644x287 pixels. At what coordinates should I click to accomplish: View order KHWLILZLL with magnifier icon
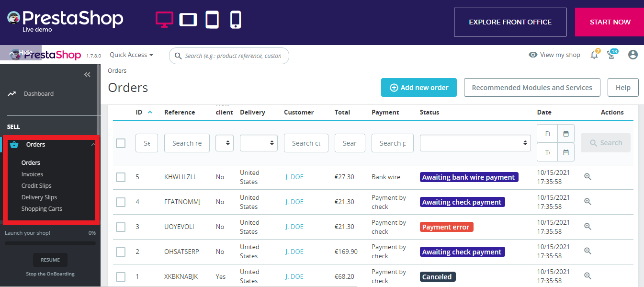(588, 177)
